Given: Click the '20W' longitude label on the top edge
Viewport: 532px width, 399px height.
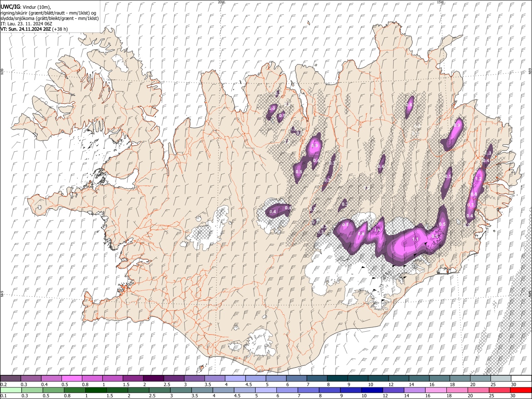Looking at the screenshot, I should click(x=221, y=2).
